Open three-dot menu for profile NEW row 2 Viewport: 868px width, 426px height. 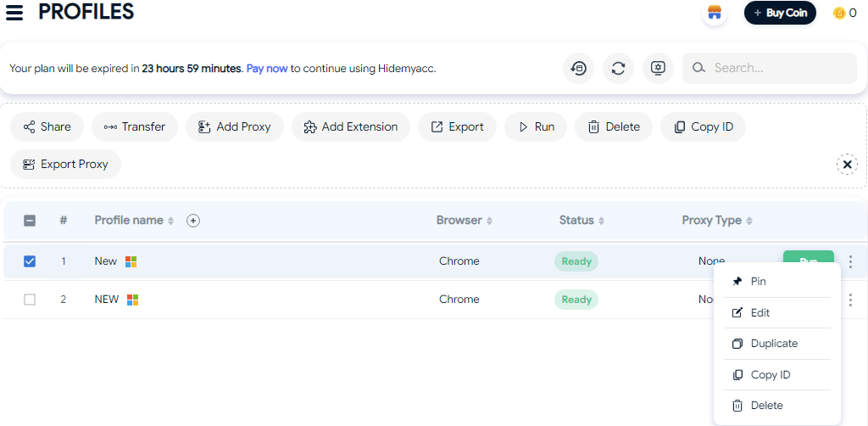pyautogui.click(x=850, y=300)
